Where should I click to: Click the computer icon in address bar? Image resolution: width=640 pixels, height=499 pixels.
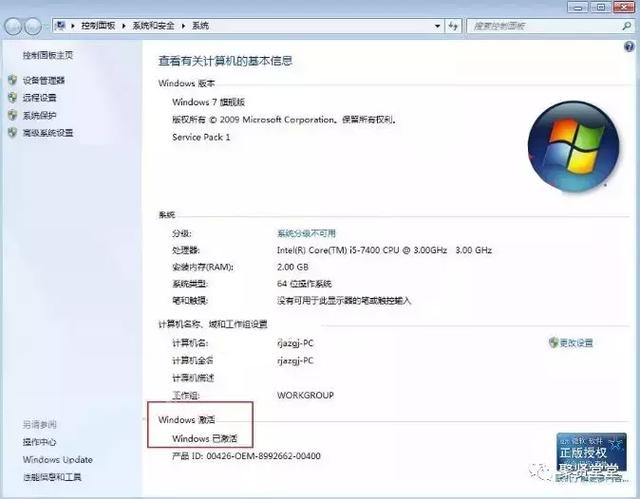(61, 26)
